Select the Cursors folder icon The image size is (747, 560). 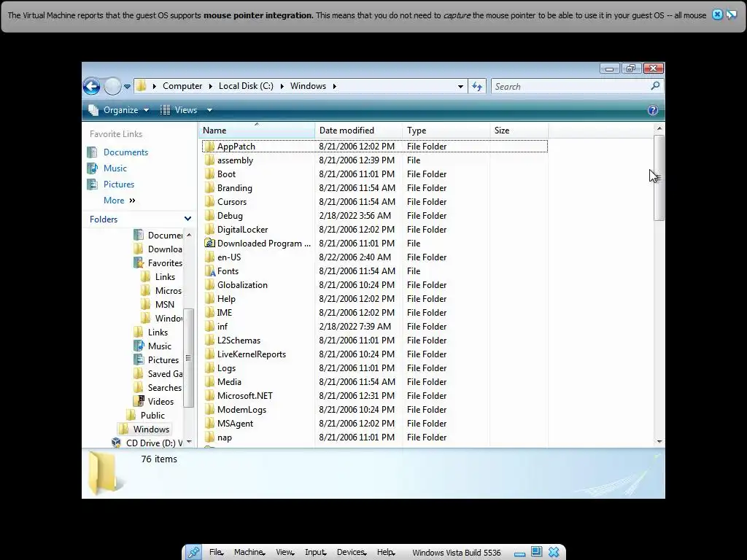[x=209, y=201]
